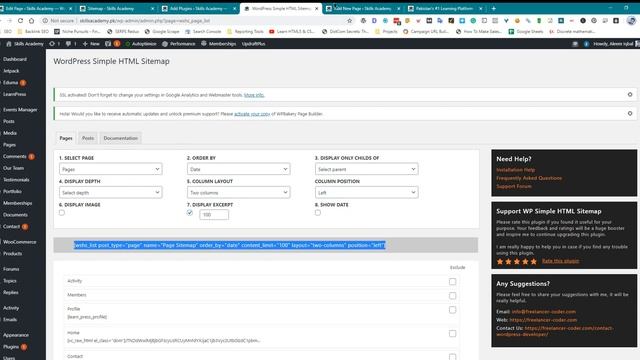Open the Order By dropdown
This screenshot has height=360, width=640.
click(238, 169)
